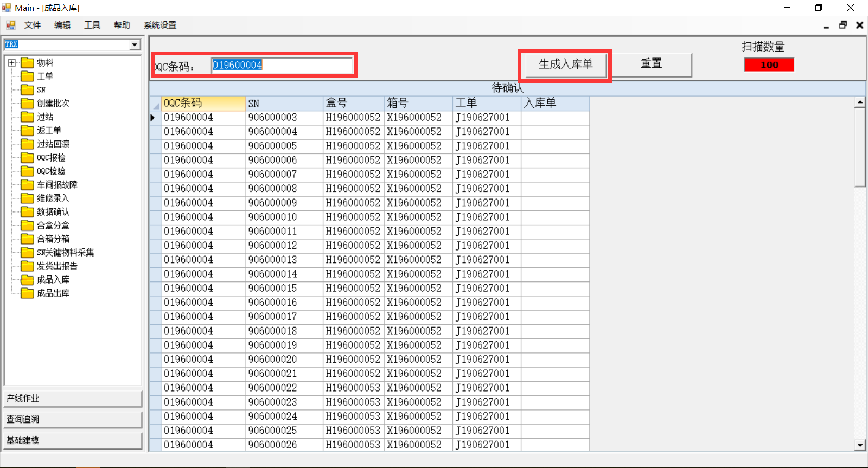Select the 发货出报告 tree item
This screenshot has height=468, width=868.
pyautogui.click(x=57, y=266)
